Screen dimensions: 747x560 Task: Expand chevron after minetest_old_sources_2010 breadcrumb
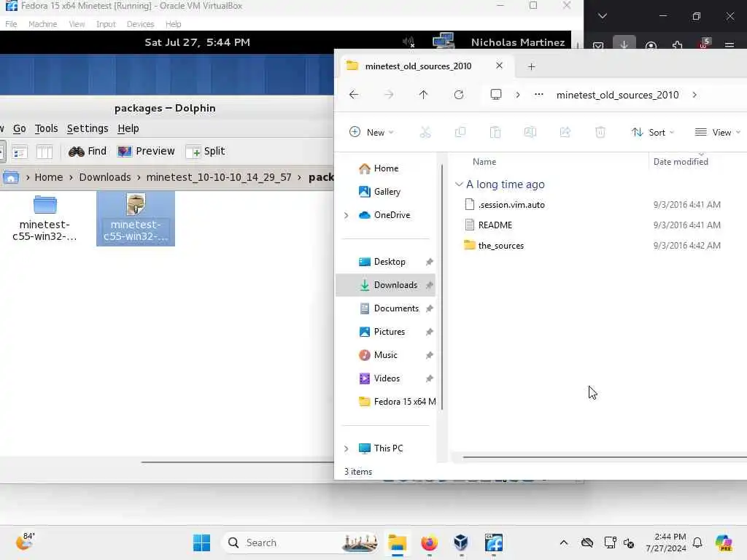694,95
